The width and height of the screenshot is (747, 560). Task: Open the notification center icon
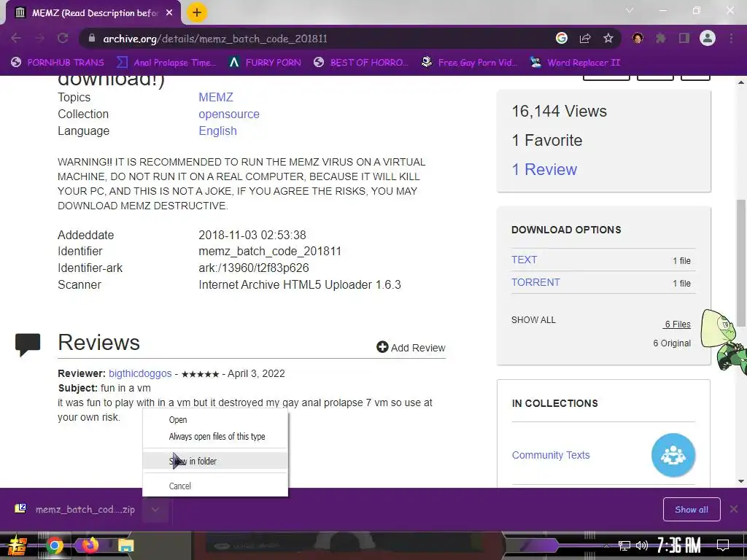coord(723,545)
